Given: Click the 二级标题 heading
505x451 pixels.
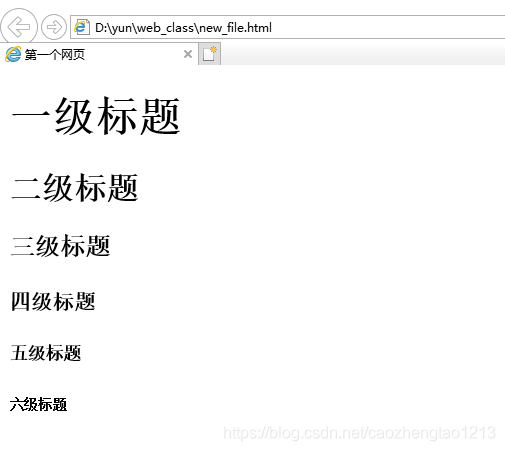Looking at the screenshot, I should coord(75,187).
